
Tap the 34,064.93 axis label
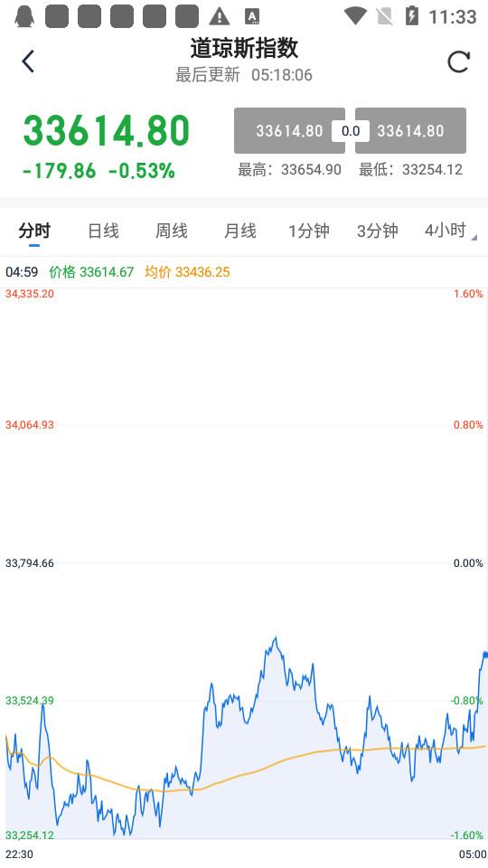click(30, 425)
